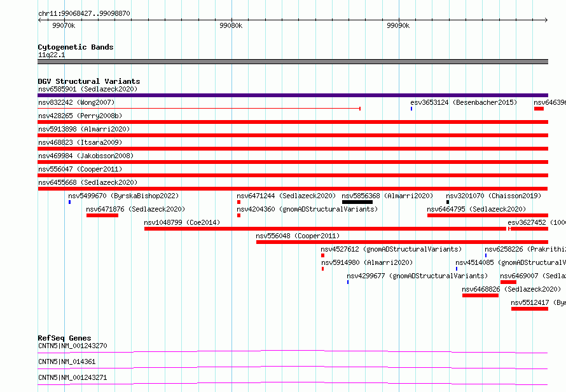Click the nsv5856368 (Almarri2020) label
The height and width of the screenshot is (392, 566).
(x=387, y=196)
